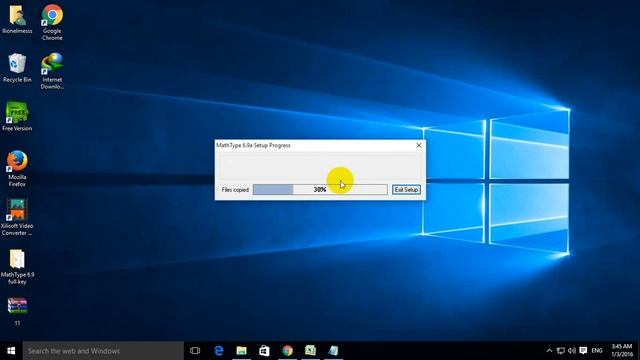Image resolution: width=640 pixels, height=360 pixels.
Task: Open the Action Center notifications icon
Action: [583, 351]
